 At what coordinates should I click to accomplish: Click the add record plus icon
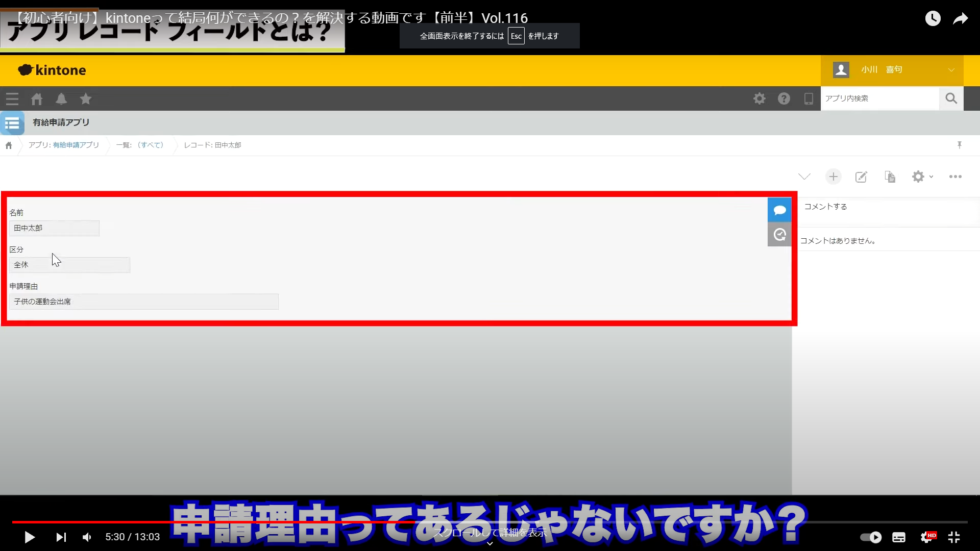click(833, 177)
